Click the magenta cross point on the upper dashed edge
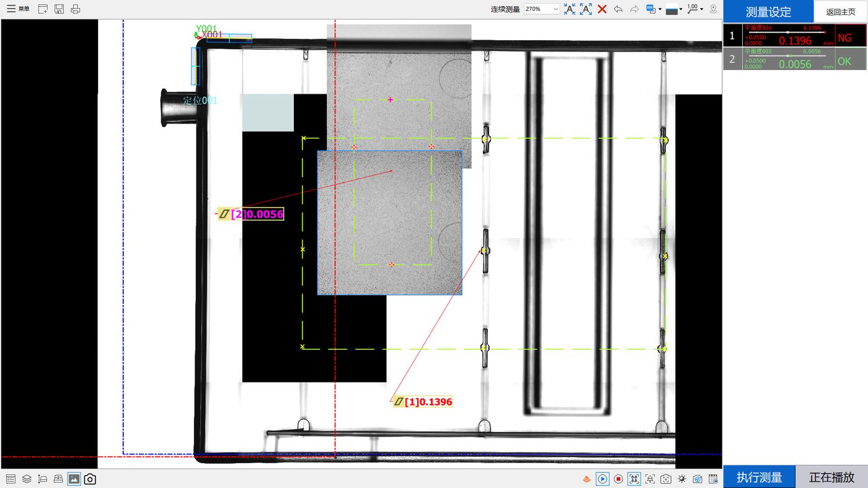Screen dimensions: 868x488 tap(390, 100)
